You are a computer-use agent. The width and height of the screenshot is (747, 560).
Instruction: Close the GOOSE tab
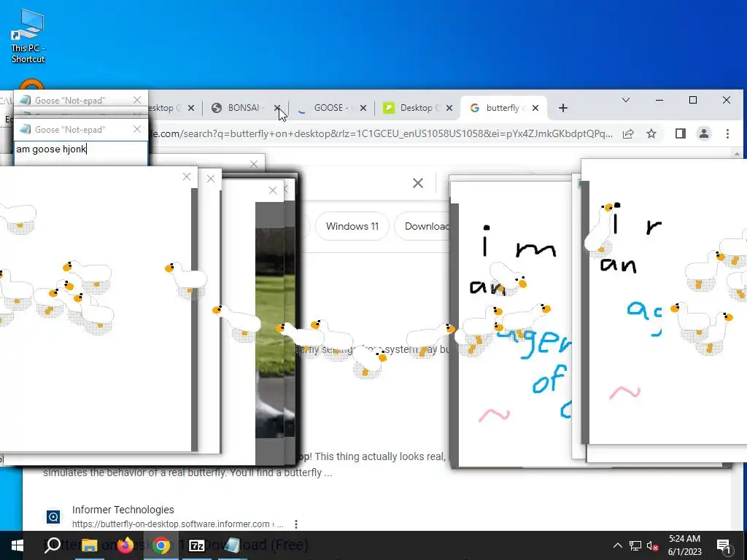(x=363, y=108)
